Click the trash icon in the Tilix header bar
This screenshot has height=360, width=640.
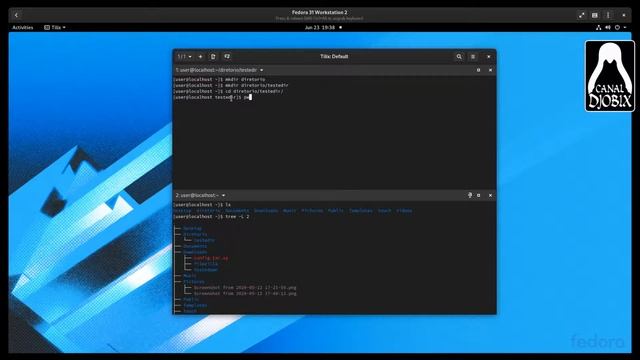[213, 56]
